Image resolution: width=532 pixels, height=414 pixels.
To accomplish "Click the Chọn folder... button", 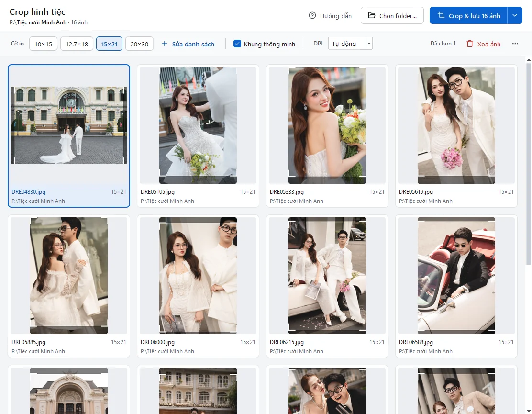I will point(392,16).
